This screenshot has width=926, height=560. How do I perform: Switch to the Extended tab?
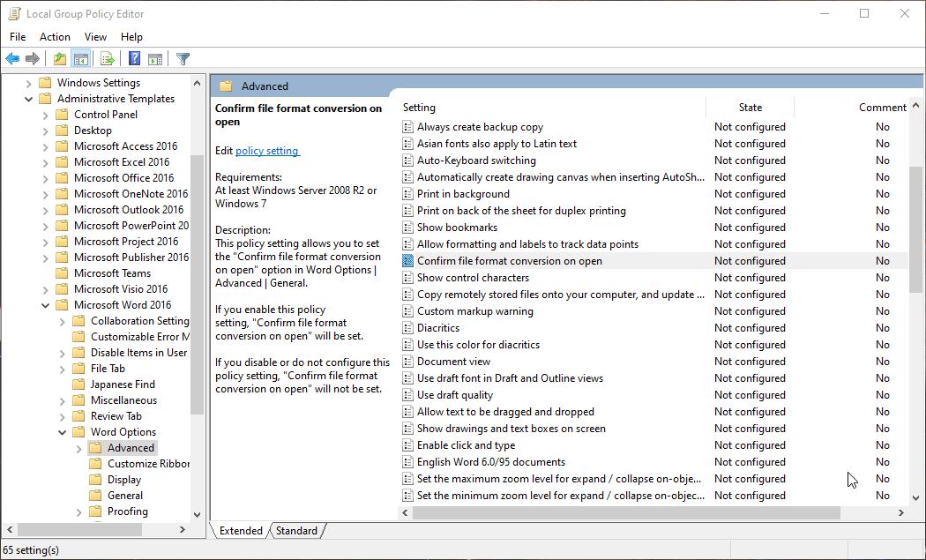(x=241, y=531)
